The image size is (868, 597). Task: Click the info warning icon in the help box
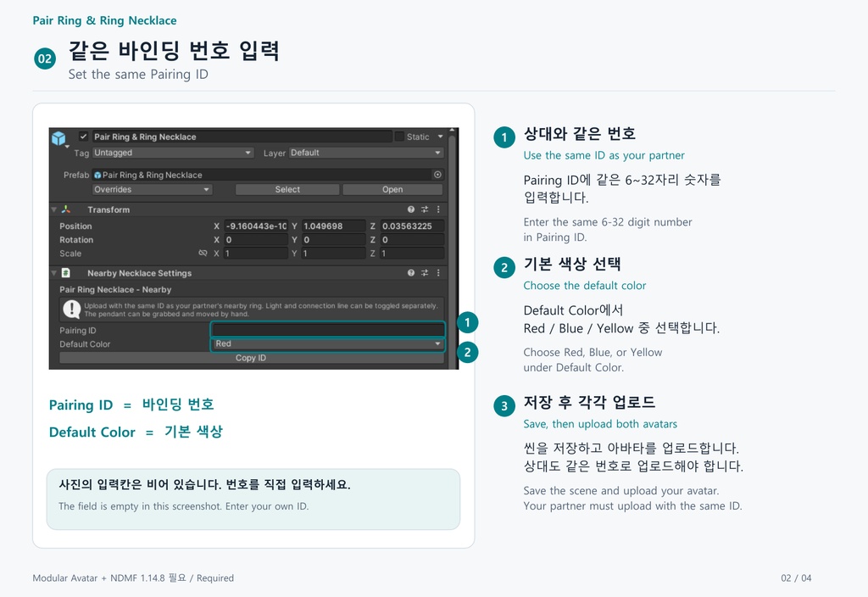[x=71, y=309]
